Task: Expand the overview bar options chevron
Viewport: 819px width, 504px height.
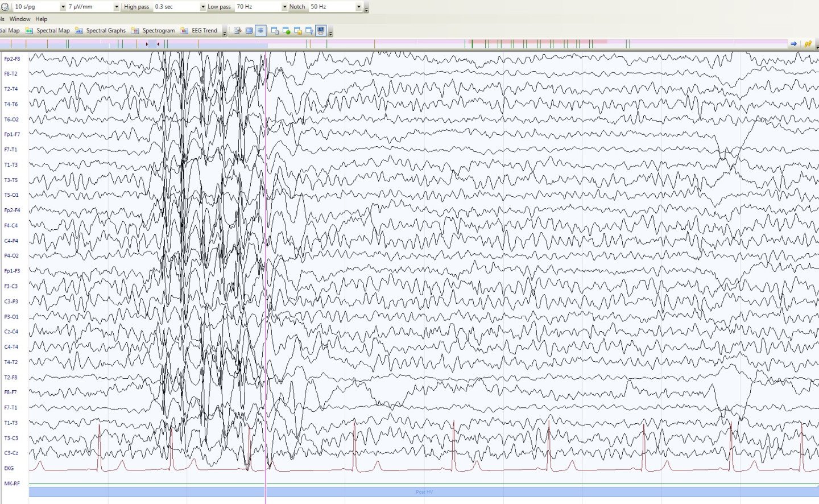Action: point(817,46)
